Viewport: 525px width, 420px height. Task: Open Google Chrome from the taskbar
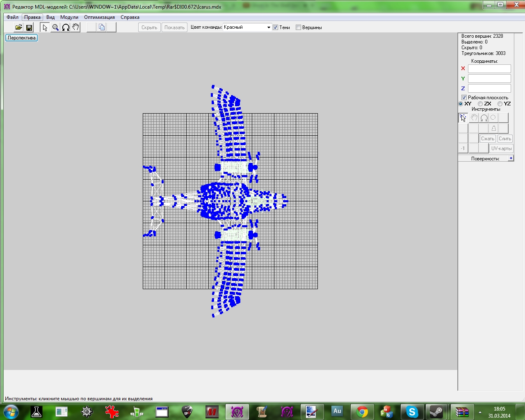point(362,411)
